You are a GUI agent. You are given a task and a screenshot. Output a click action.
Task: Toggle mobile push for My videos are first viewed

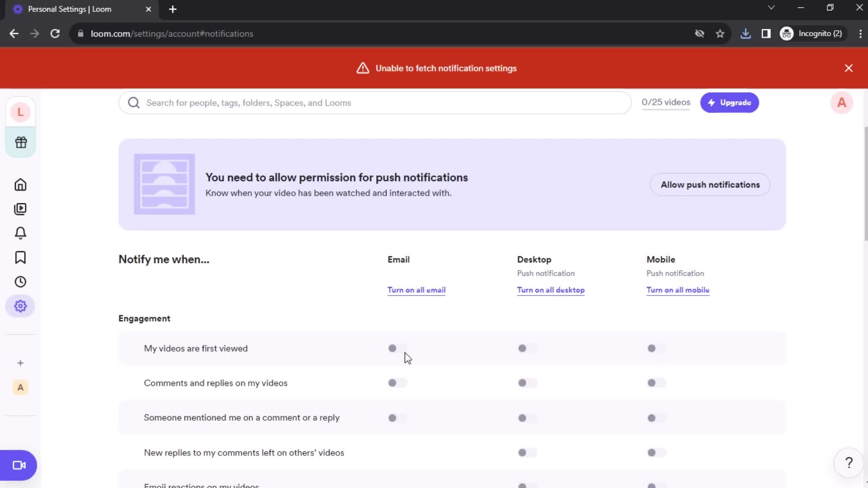click(656, 348)
